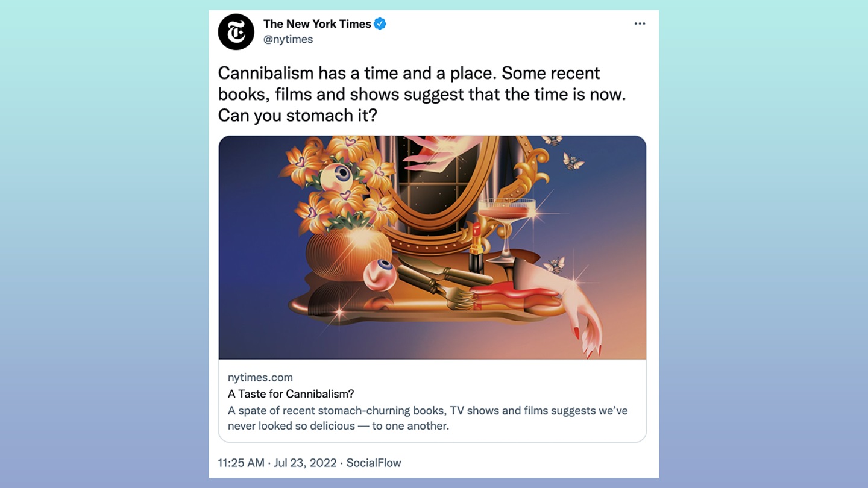Click the round orange flower vase
The height and width of the screenshot is (488, 868).
348,252
